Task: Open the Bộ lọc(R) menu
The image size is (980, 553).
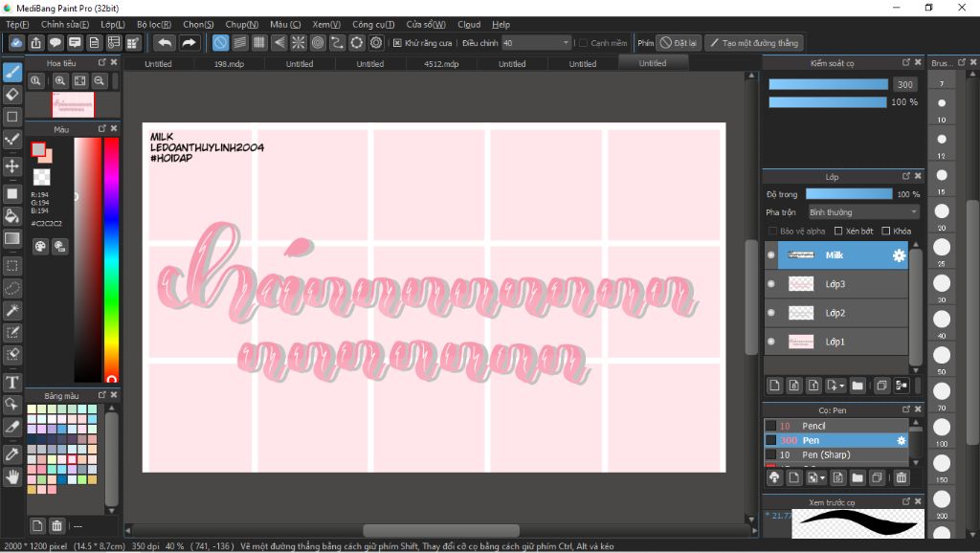Action: (154, 24)
